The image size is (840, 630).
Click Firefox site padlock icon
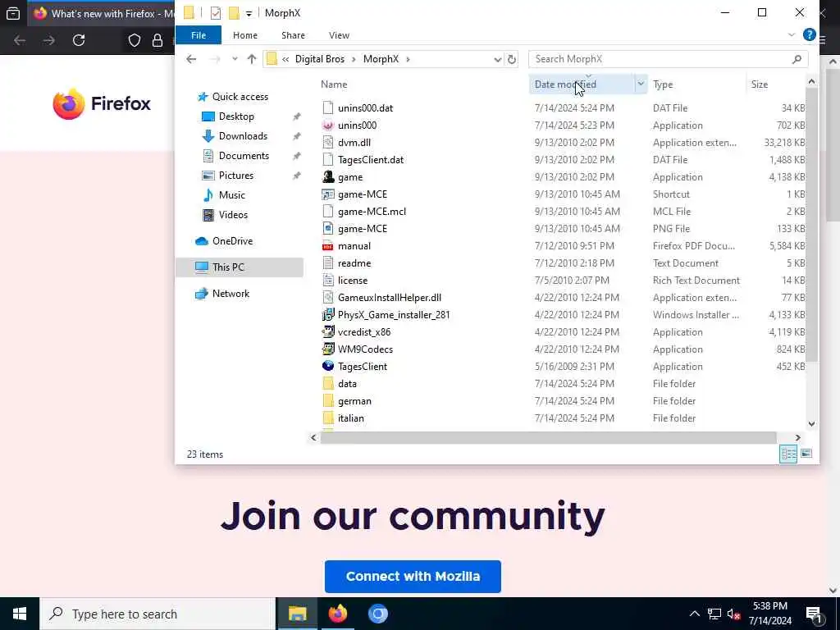(x=157, y=40)
